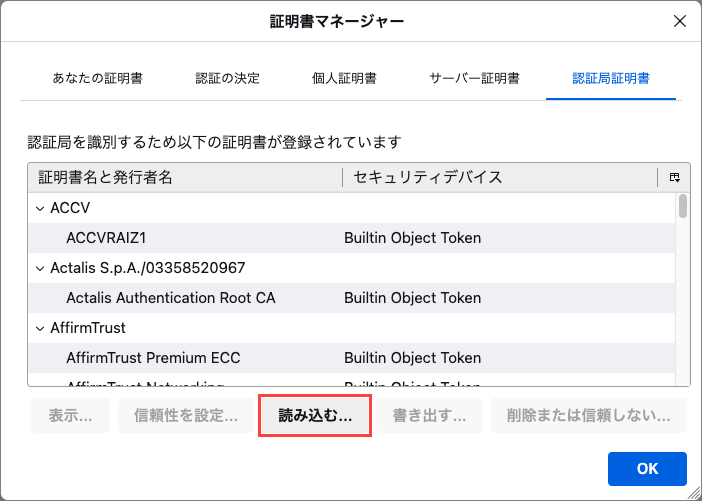Screen dimensions: 702x501
Task: Collapse the Actalis S.p.A./03358520967 group
Action: 40,268
